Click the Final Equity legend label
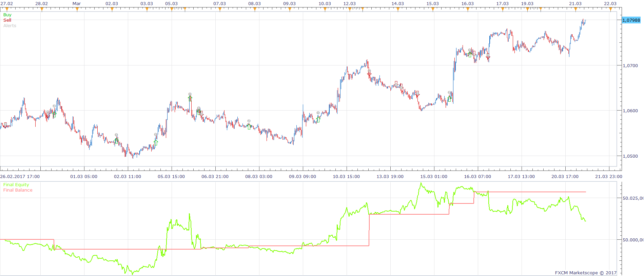Screen dimensions: 644x276 coord(16,185)
